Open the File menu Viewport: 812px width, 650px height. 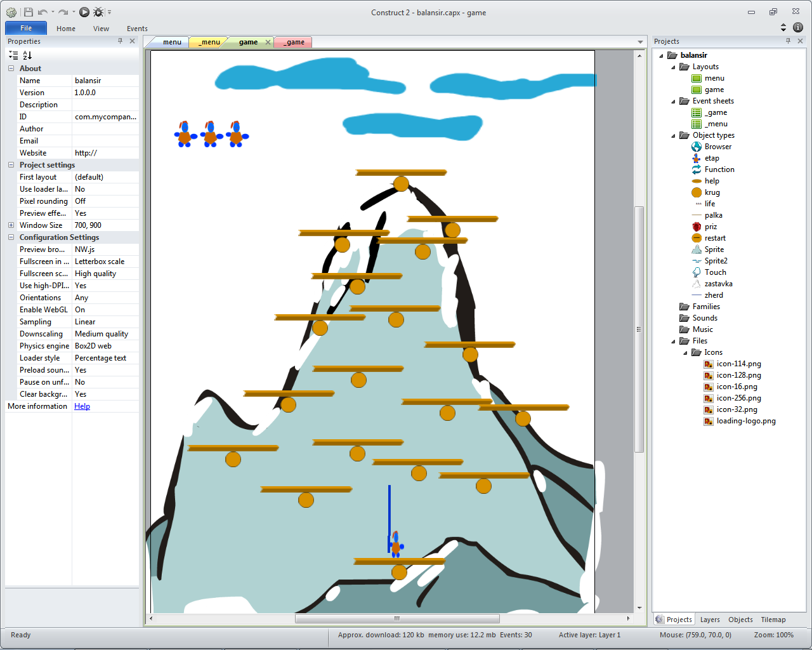pos(26,28)
